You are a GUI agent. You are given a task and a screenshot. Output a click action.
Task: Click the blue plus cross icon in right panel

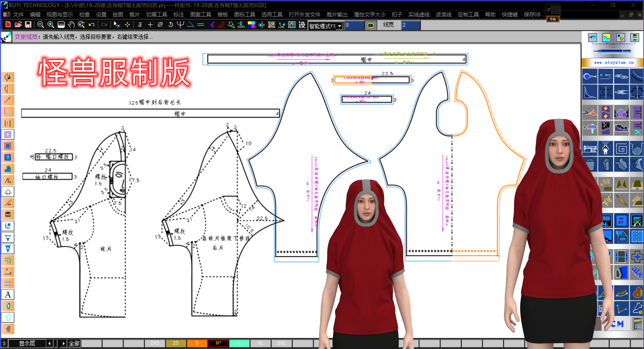pos(637,257)
